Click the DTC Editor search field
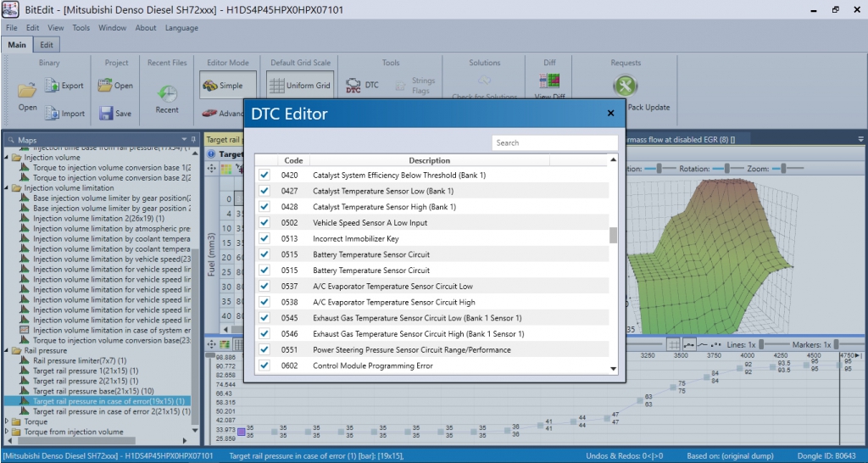Image resolution: width=868 pixels, height=463 pixels. point(554,143)
